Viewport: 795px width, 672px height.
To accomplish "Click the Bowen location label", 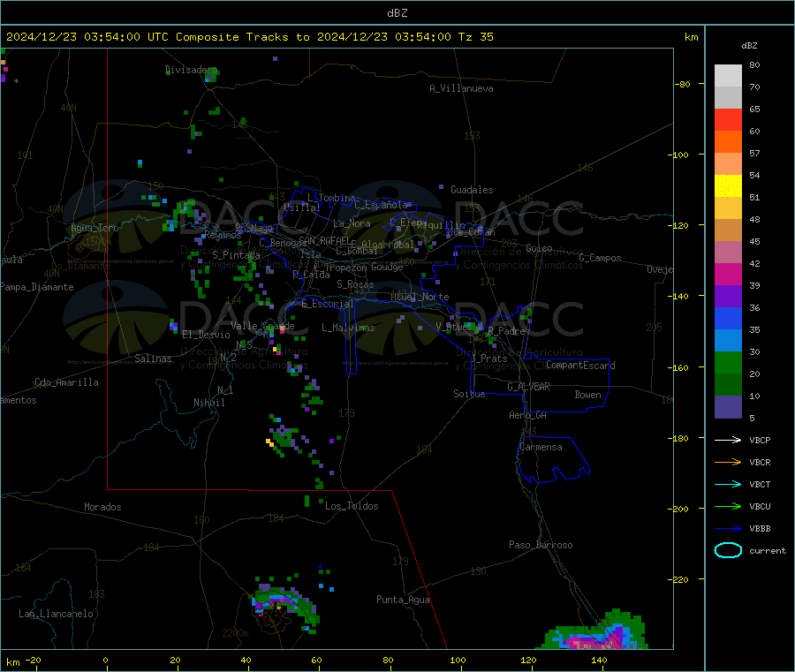I will 587,395.
